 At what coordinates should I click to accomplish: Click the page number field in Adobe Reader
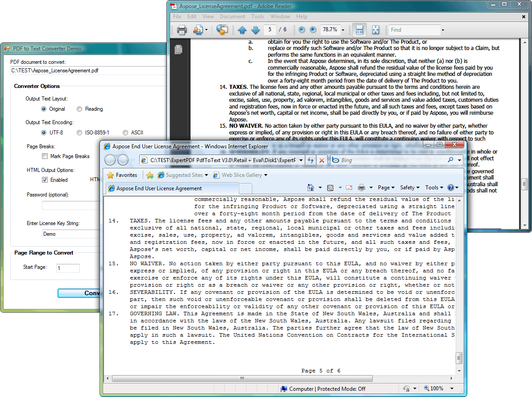point(270,29)
